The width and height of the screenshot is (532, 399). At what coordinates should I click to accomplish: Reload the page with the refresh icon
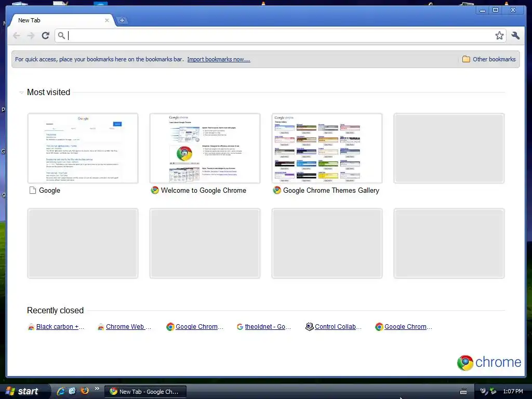46,35
